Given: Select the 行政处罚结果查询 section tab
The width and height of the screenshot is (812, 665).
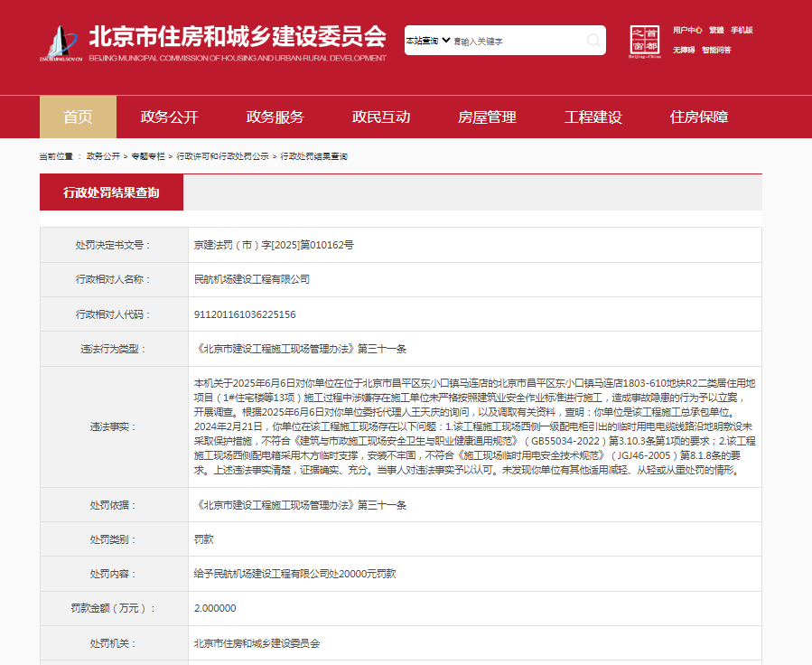Looking at the screenshot, I should pos(111,192).
